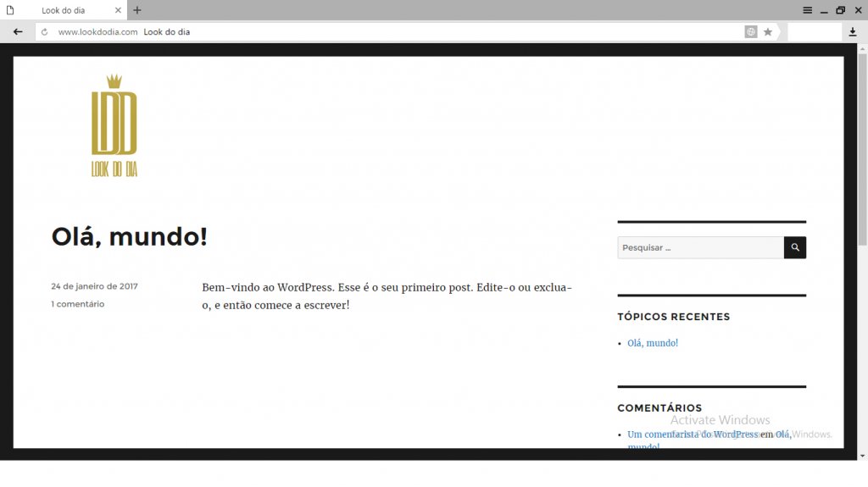
Task: Click the black magnifier search button
Action: tap(795, 247)
